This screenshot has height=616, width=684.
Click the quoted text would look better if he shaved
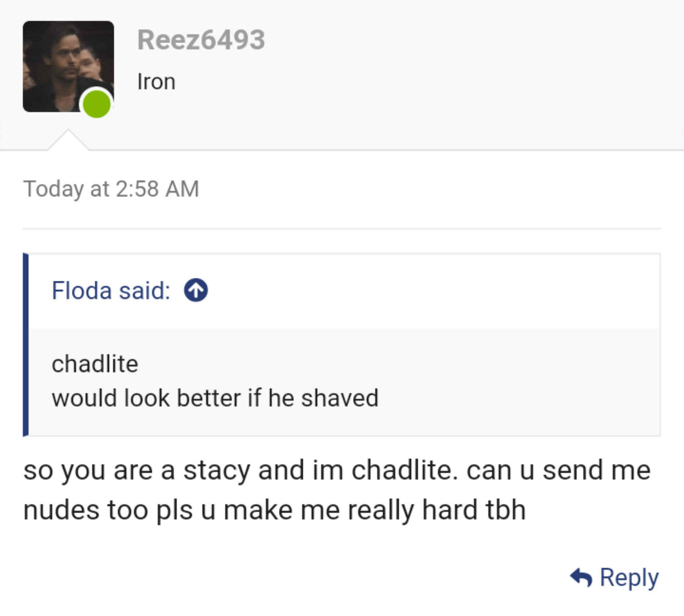pos(215,398)
